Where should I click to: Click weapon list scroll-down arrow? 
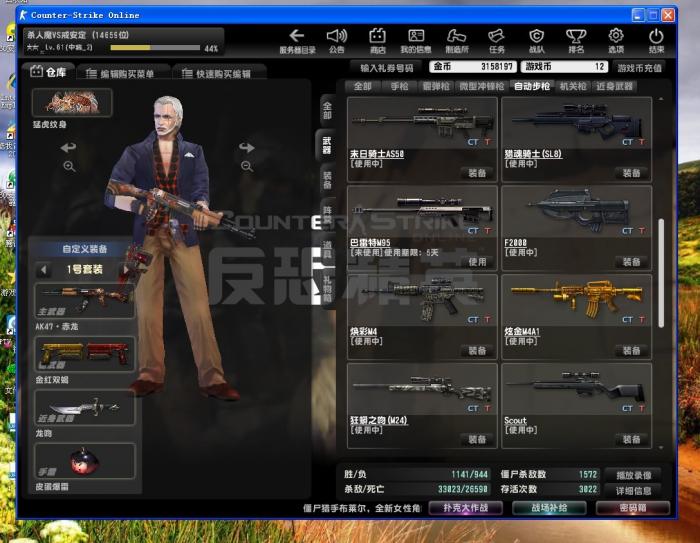coord(661,447)
